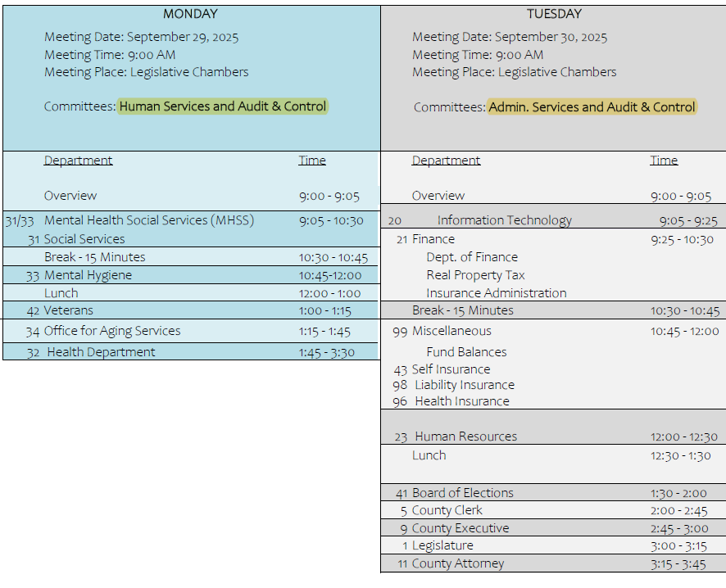726x588 pixels.
Task: Select the Health Department row
Action: tap(101, 352)
